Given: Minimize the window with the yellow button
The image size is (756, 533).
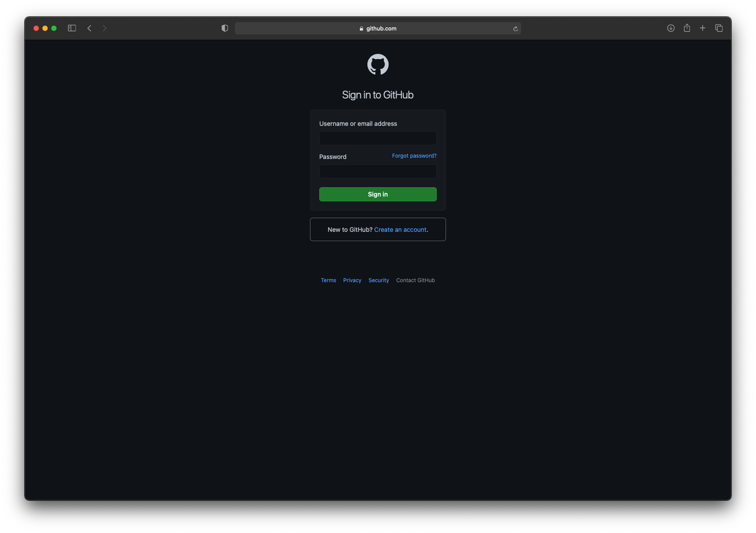Looking at the screenshot, I should click(45, 28).
